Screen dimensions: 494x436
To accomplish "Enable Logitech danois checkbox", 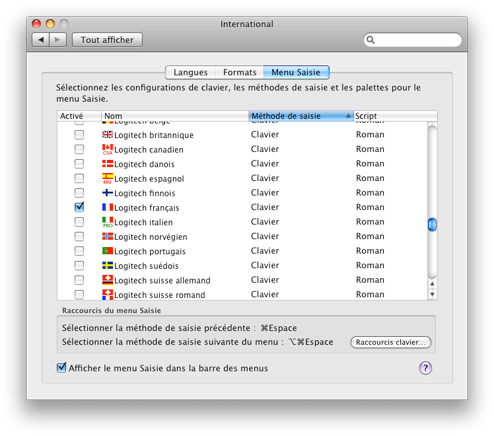I will [x=79, y=164].
